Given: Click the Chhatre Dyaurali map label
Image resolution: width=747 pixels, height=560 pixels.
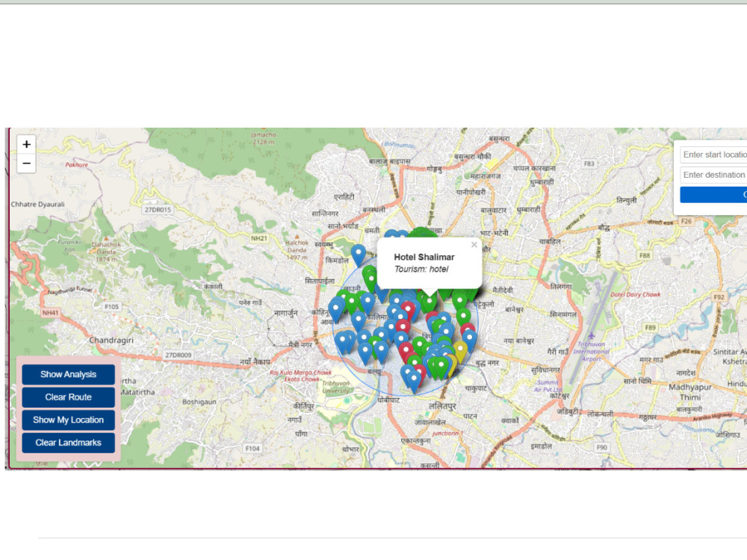Looking at the screenshot, I should [37, 205].
